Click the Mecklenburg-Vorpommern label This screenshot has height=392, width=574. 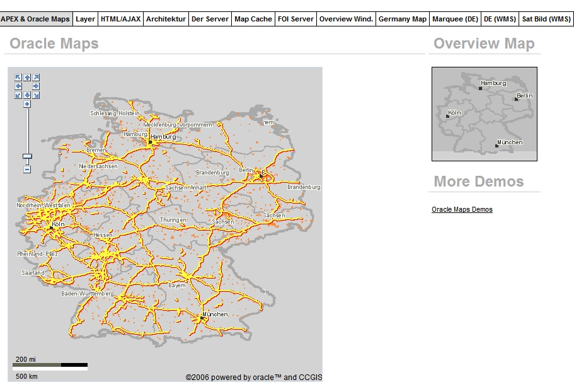pyautogui.click(x=178, y=125)
